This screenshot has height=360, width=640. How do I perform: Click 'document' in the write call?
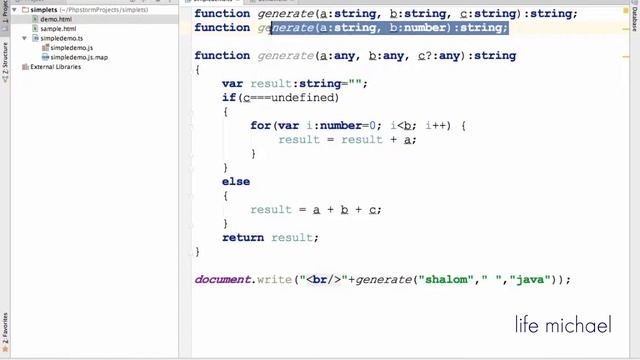pos(222,280)
